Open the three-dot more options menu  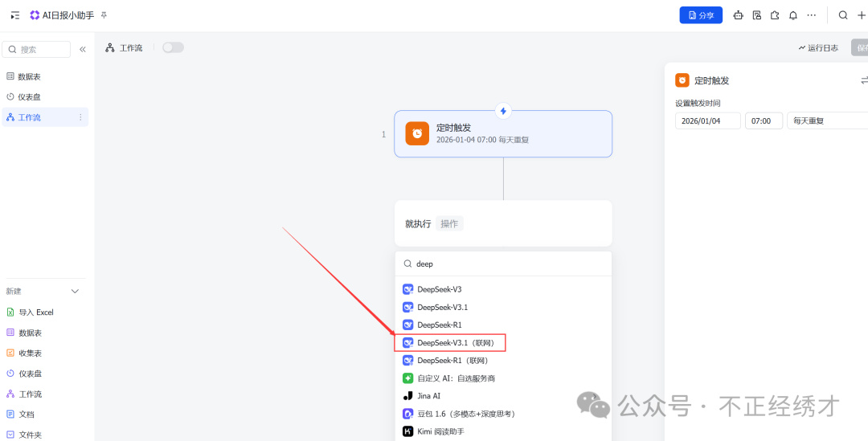coord(812,15)
